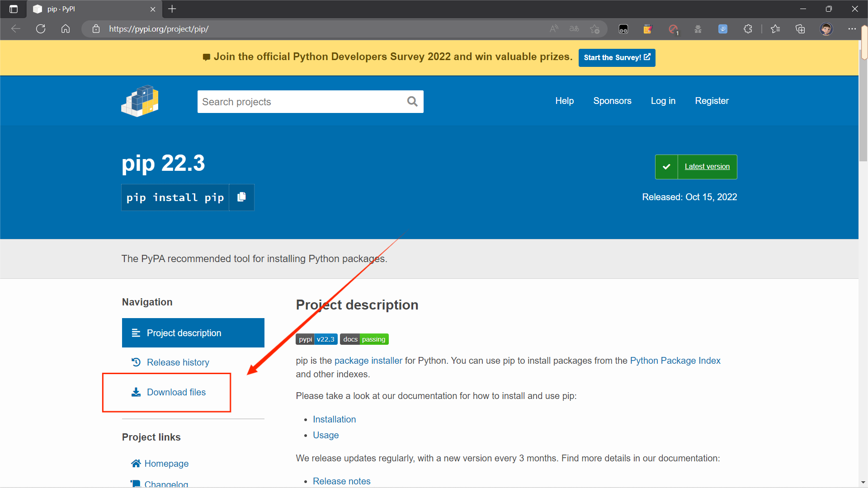The height and width of the screenshot is (488, 868).
Task: Follow Python Package Index link
Action: (x=675, y=361)
